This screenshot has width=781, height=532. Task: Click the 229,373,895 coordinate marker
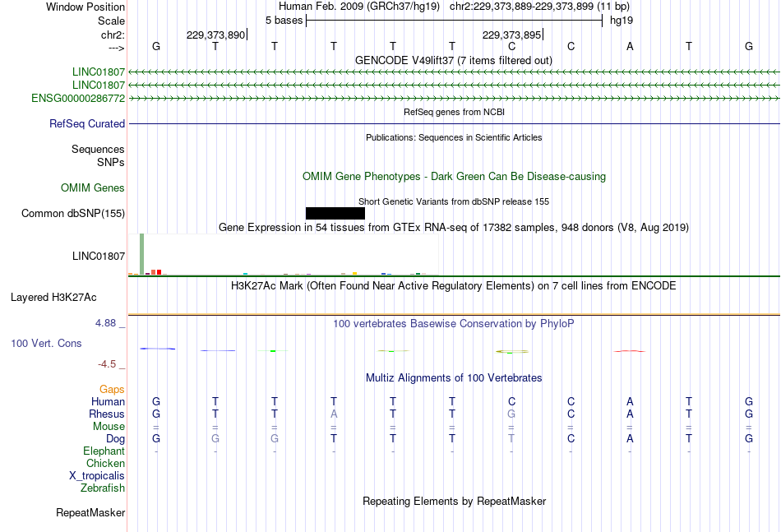pyautogui.click(x=511, y=35)
